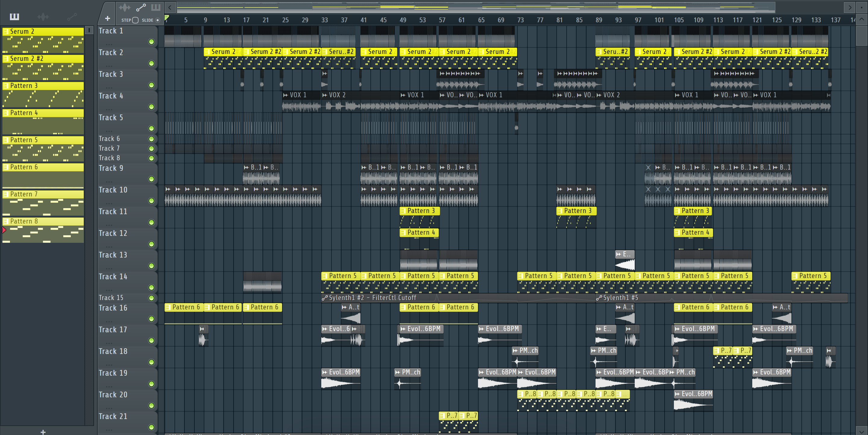Click bar 65 on the timeline ruler
The width and height of the screenshot is (868, 435).
(481, 20)
